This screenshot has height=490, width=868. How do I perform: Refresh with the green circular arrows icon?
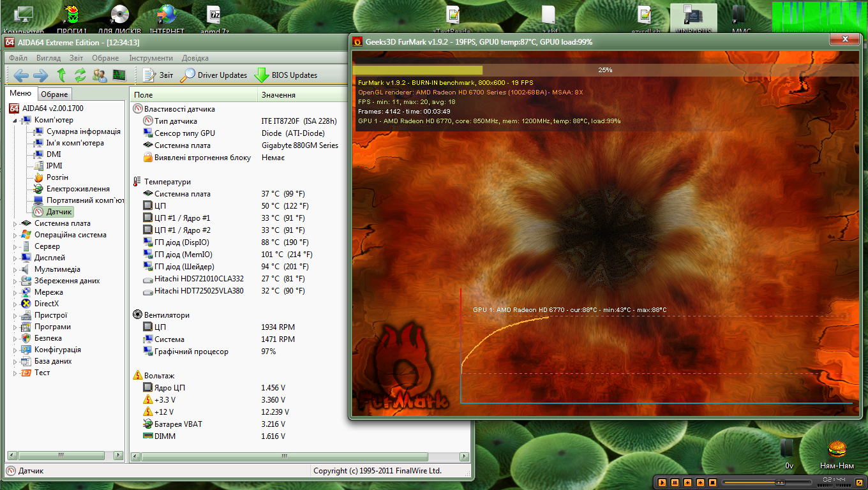coord(80,75)
